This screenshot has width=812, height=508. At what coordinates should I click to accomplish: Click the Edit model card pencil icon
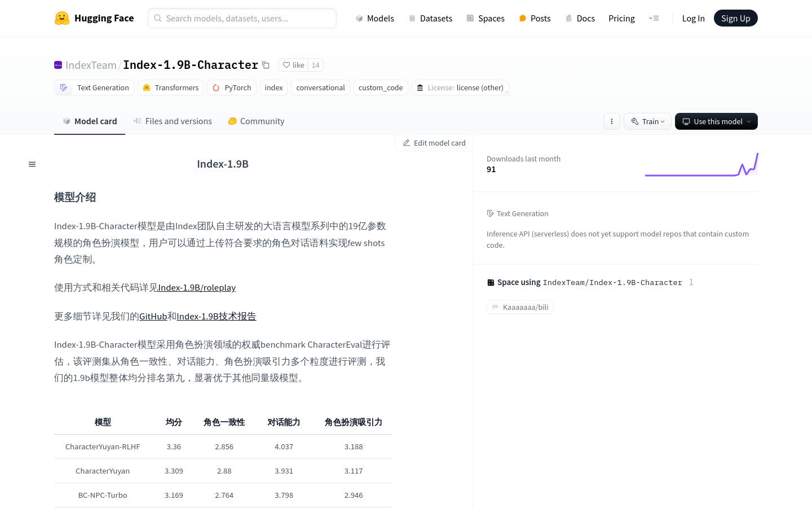pyautogui.click(x=407, y=143)
